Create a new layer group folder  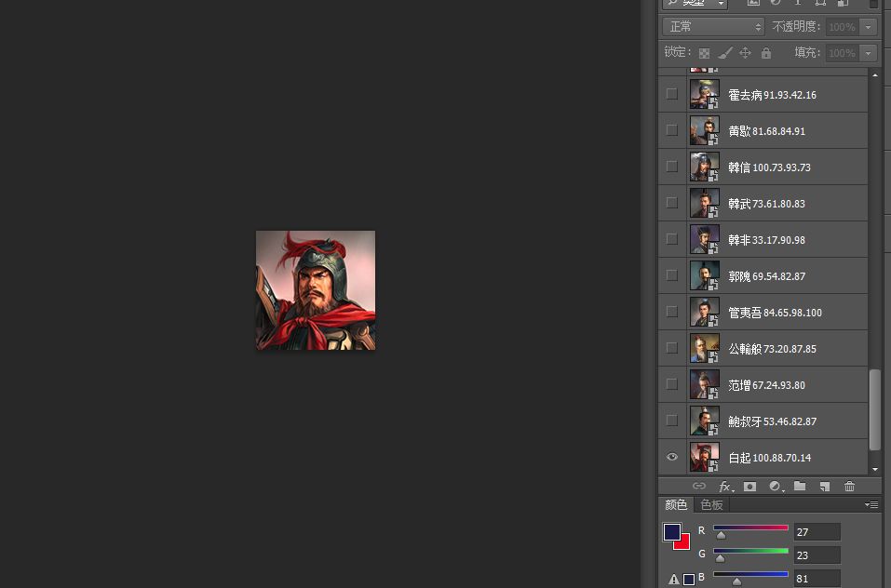click(x=800, y=486)
